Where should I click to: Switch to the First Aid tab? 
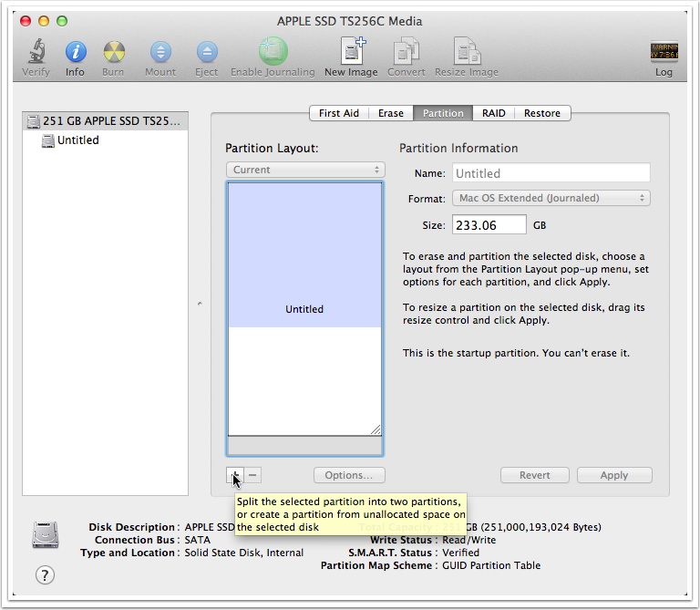click(339, 113)
